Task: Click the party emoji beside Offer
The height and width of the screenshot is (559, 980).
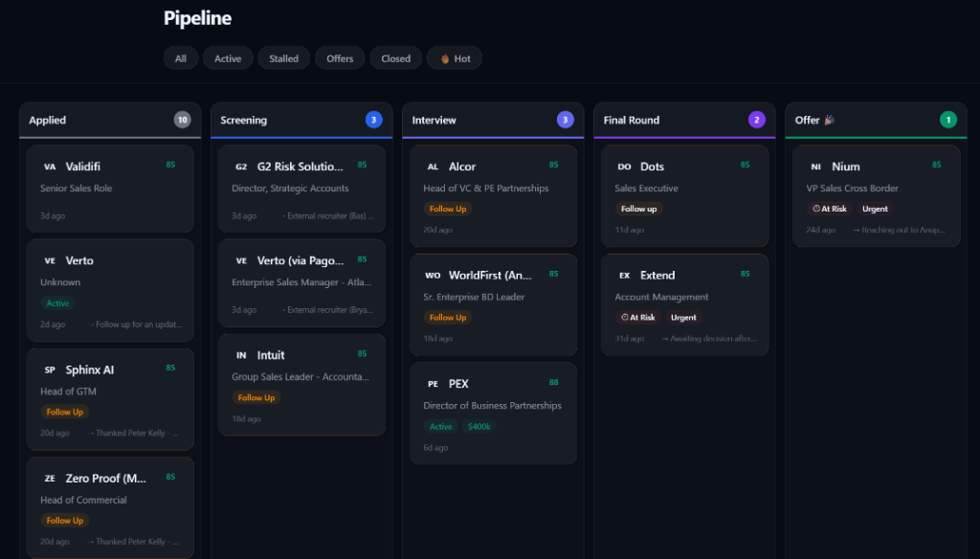Action: click(x=830, y=120)
